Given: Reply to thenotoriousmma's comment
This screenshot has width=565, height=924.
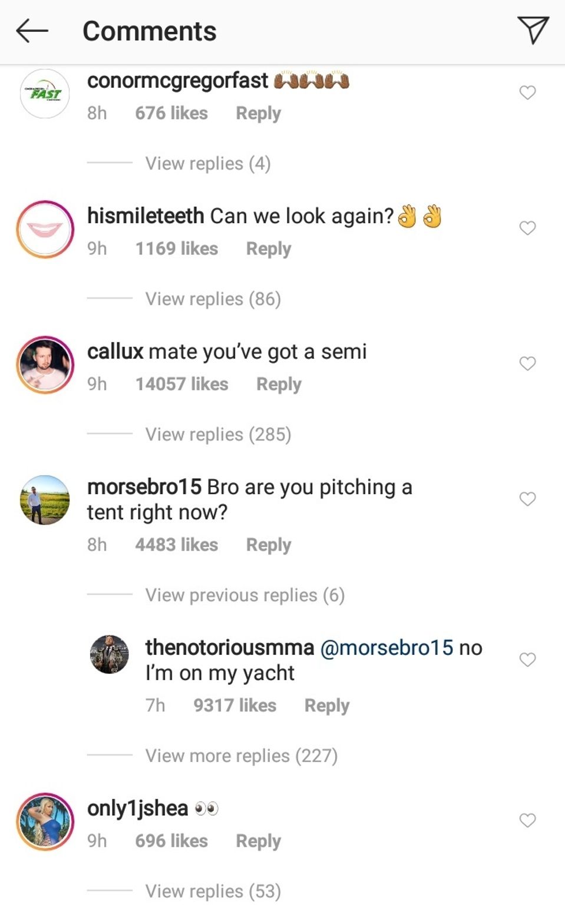Looking at the screenshot, I should coord(326,706).
